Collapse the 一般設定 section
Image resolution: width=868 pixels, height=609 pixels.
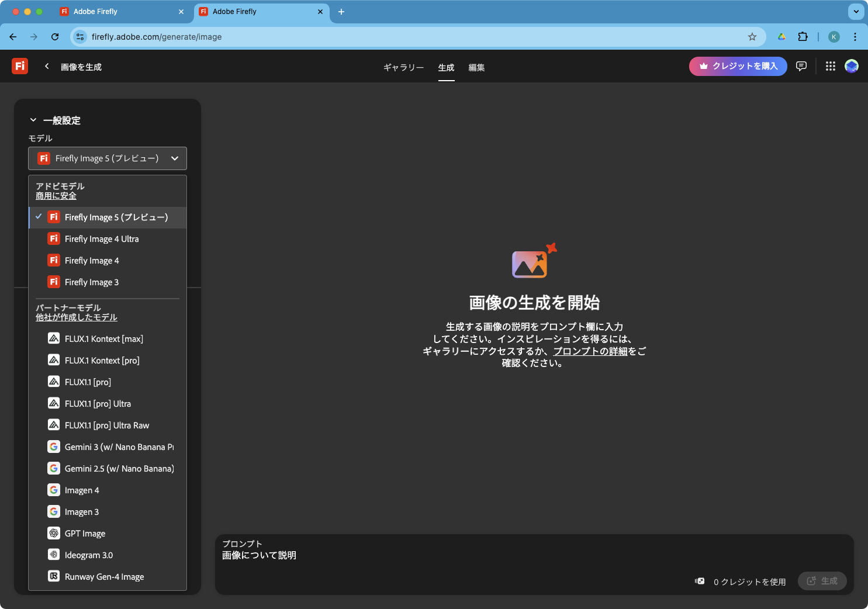click(x=33, y=120)
